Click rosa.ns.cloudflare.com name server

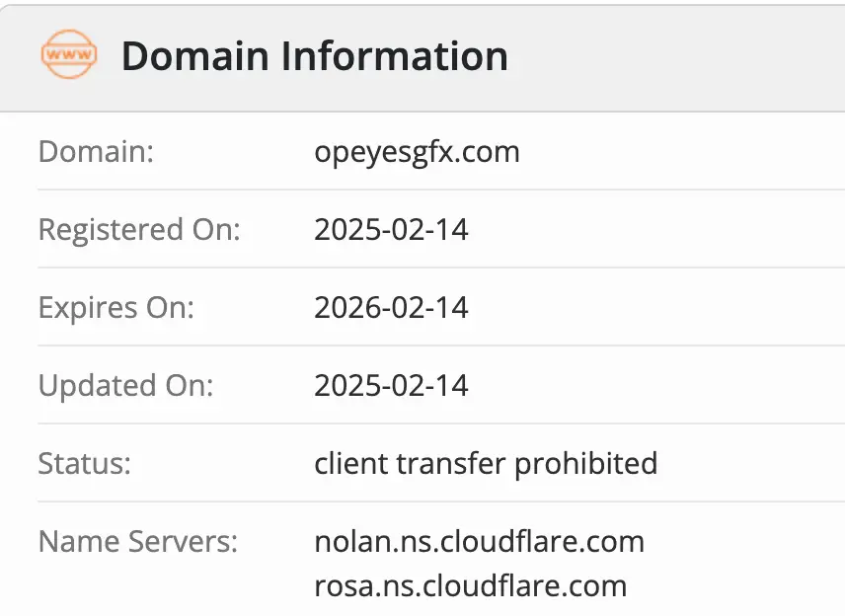pos(470,585)
